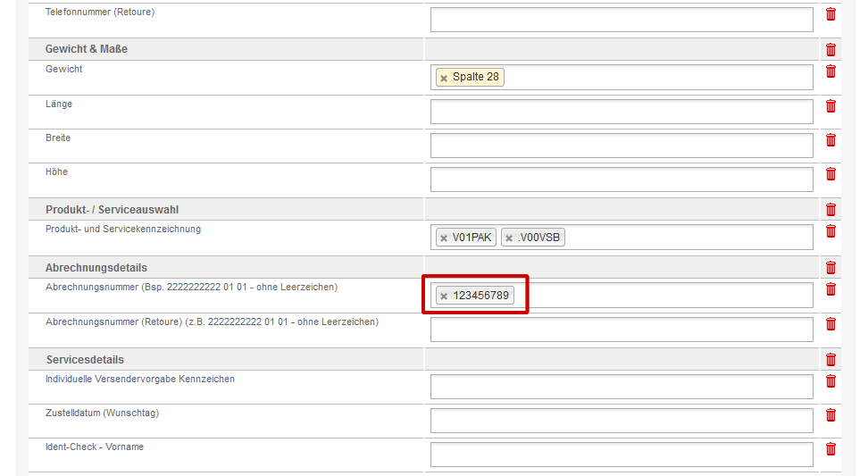Click the Zustelldatum (Wunschtag) input field
This screenshot has width=868, height=476.
point(622,421)
